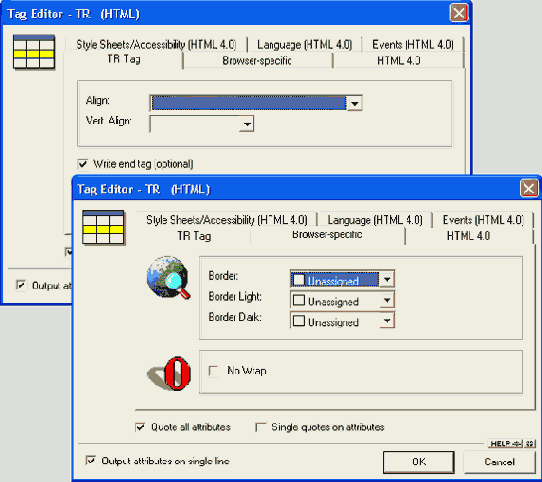Uncheck Output attributes on single line
542x482 pixels.
click(90, 461)
